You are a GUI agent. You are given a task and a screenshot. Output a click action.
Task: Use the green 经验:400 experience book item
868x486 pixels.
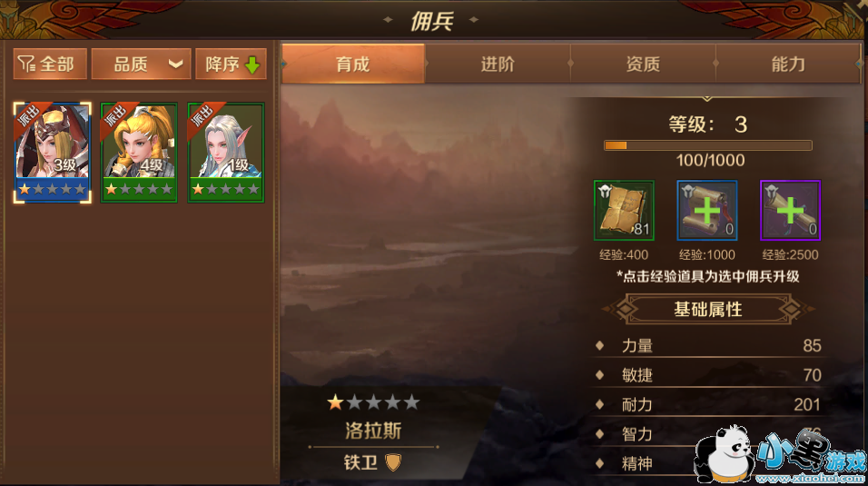coord(624,210)
